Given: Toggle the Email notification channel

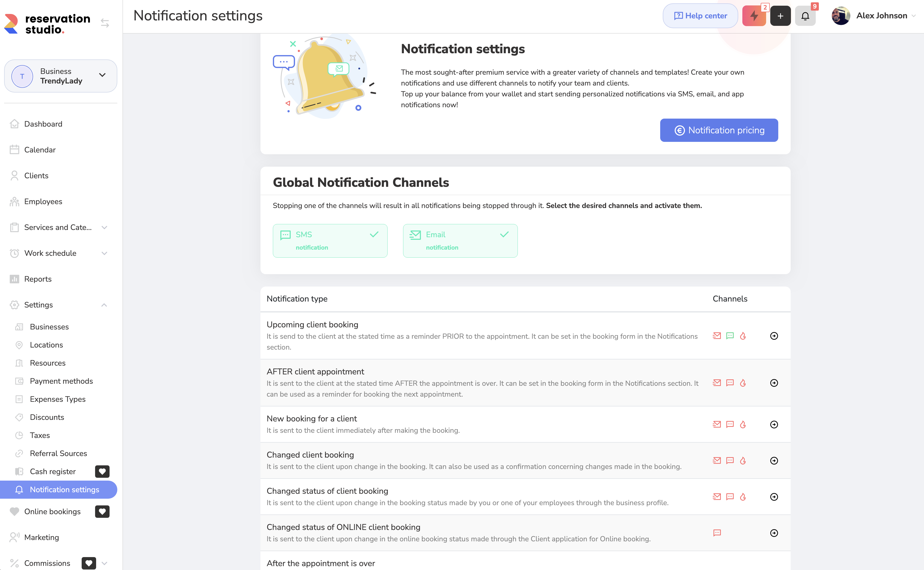Looking at the screenshot, I should click(x=460, y=241).
